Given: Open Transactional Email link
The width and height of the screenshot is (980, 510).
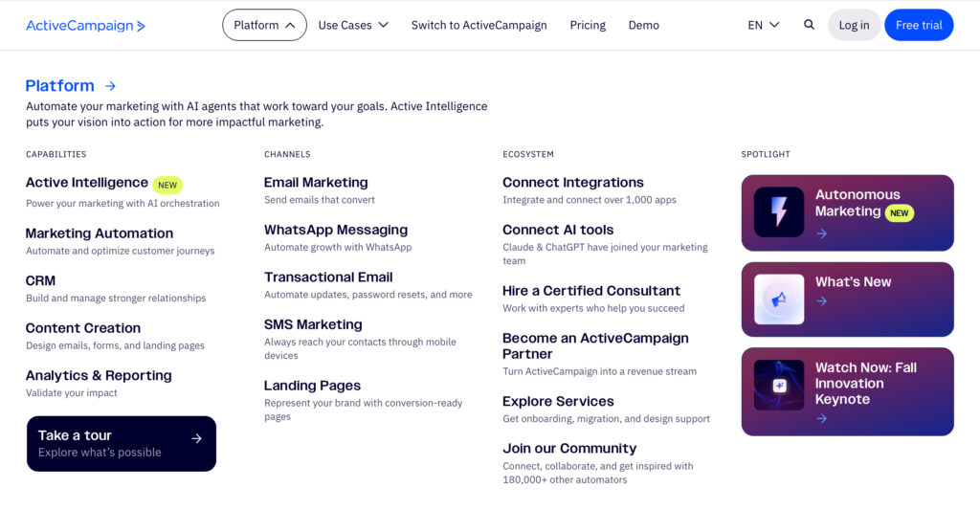Looking at the screenshot, I should pyautogui.click(x=328, y=277).
